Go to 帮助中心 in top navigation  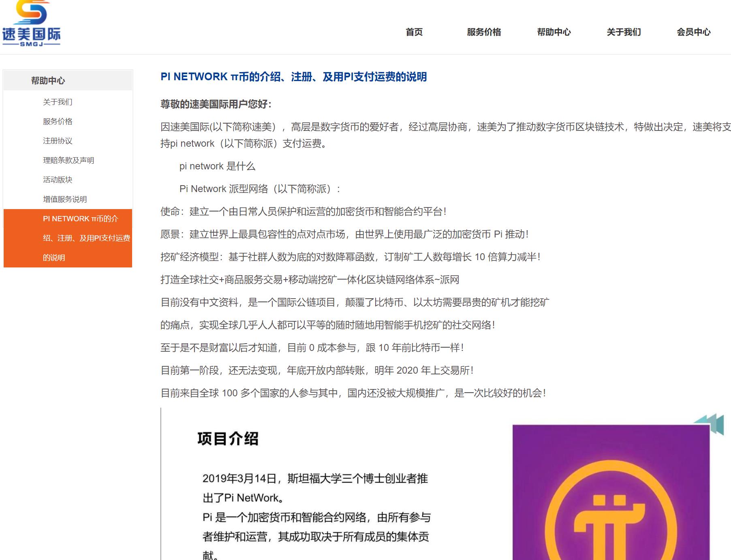(x=554, y=32)
